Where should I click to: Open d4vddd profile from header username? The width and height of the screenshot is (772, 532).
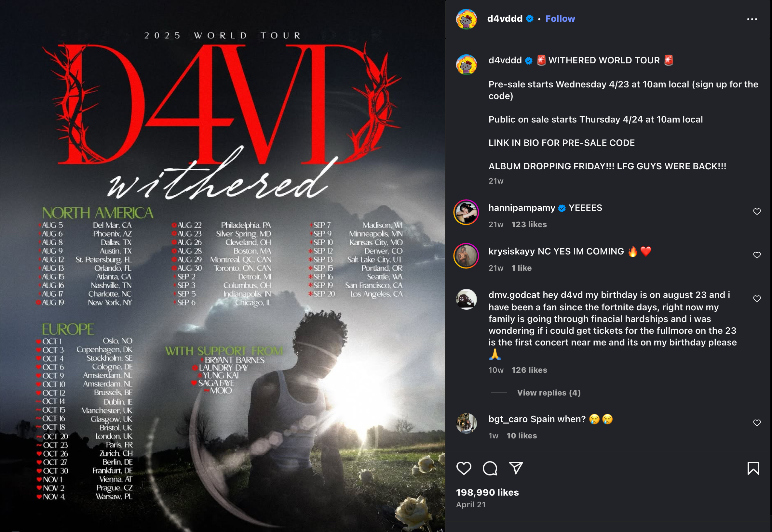click(505, 19)
